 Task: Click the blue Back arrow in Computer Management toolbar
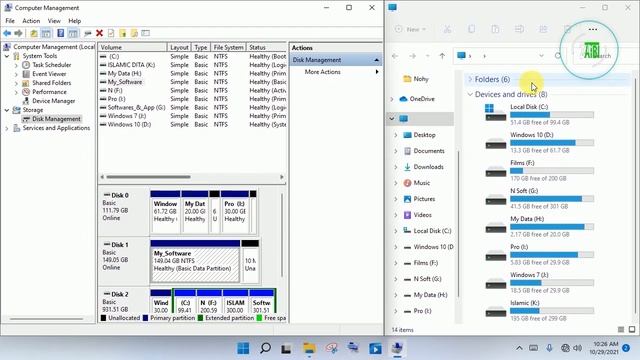point(7,33)
